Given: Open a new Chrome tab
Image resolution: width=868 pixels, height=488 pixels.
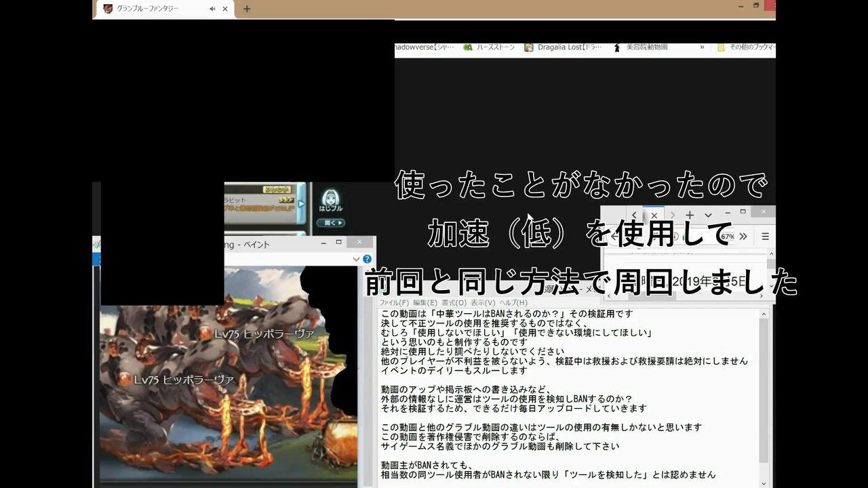Looking at the screenshot, I should [x=247, y=9].
